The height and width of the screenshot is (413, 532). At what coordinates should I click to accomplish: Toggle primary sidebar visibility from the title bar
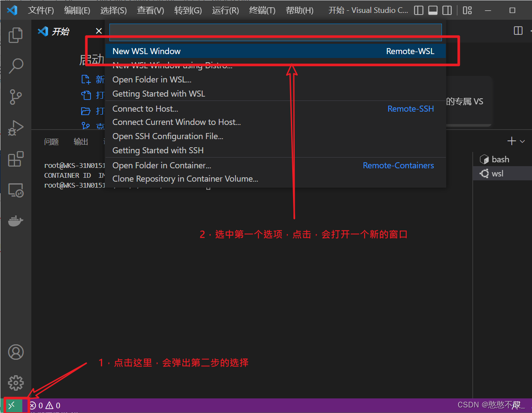point(418,10)
